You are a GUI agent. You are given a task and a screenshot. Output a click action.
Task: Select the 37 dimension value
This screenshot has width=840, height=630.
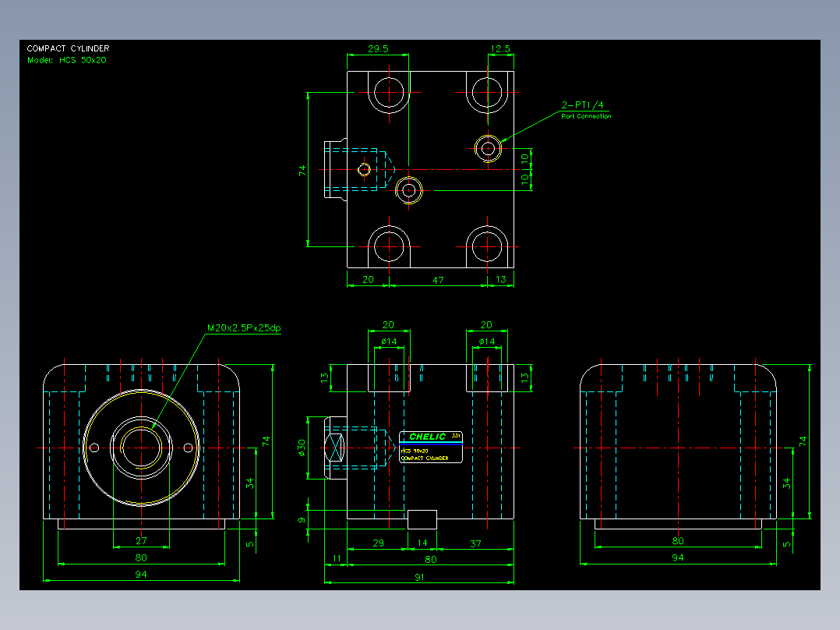coord(475,543)
